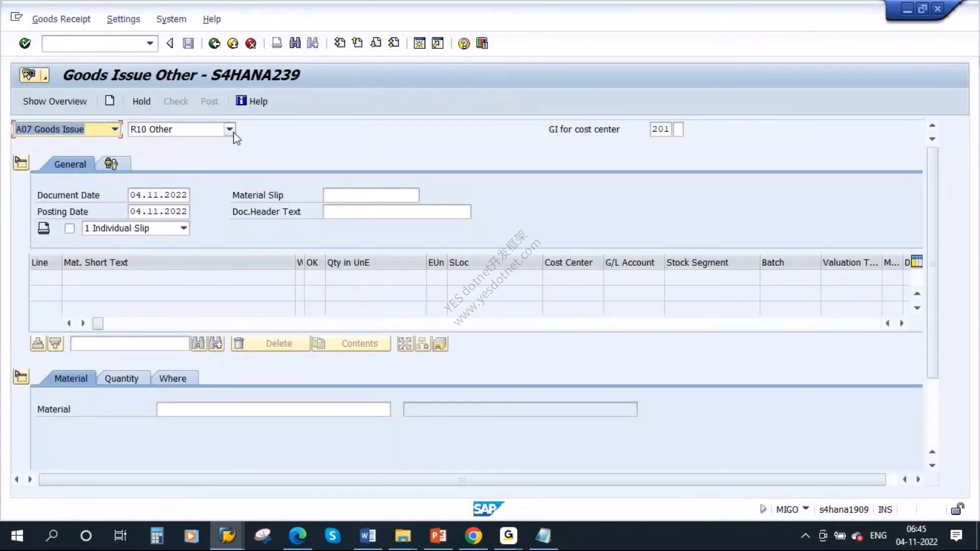
Task: Open the yellow Help question mark icon
Action: click(x=463, y=43)
